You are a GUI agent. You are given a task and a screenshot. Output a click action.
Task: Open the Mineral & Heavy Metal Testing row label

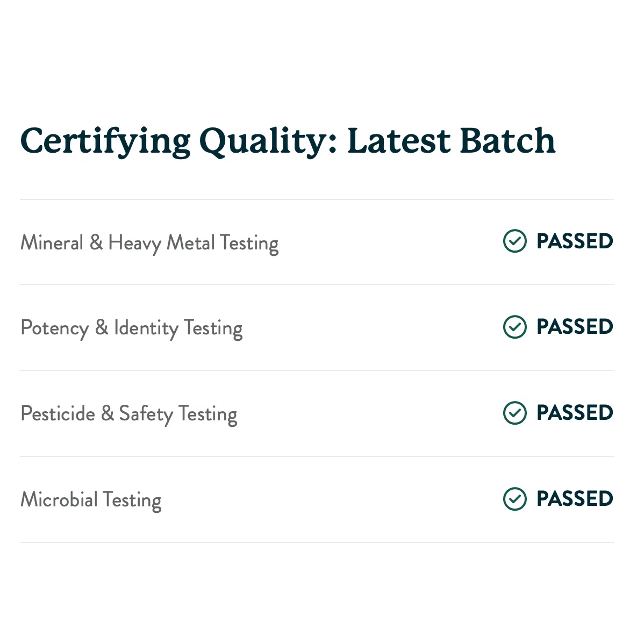click(x=149, y=243)
